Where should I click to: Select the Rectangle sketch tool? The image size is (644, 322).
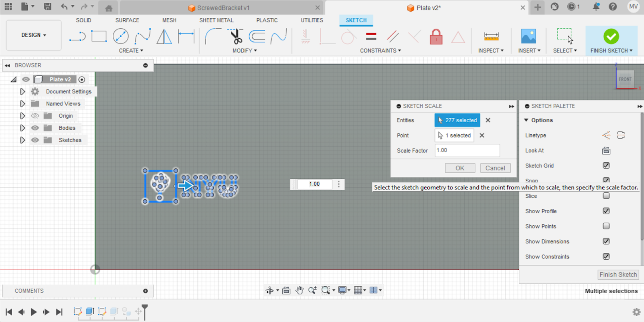pyautogui.click(x=99, y=36)
